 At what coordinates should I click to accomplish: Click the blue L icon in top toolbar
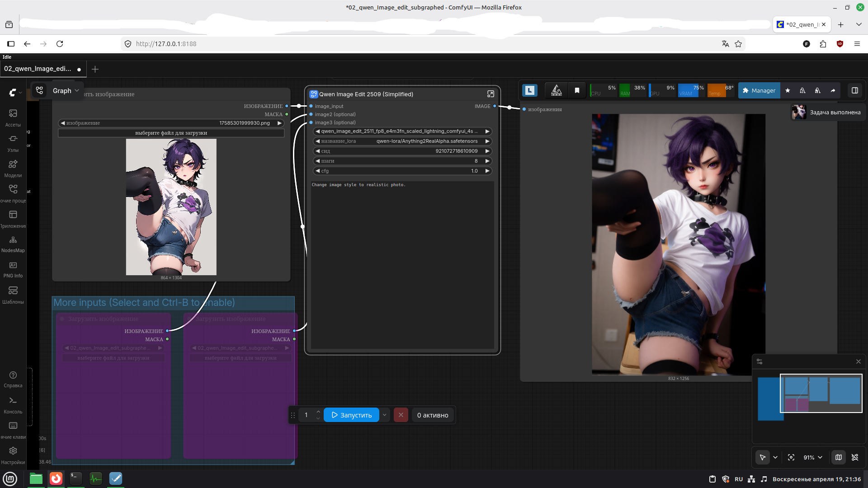click(x=530, y=90)
